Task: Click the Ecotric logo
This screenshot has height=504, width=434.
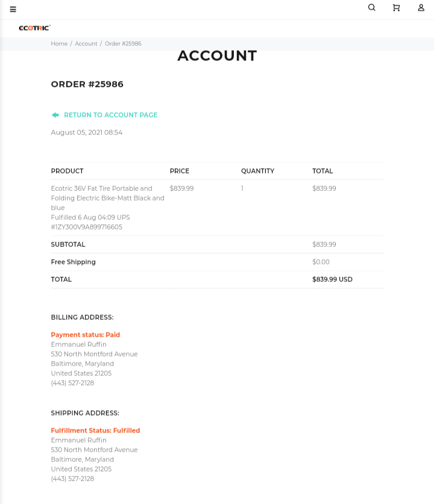Action: 34,28
